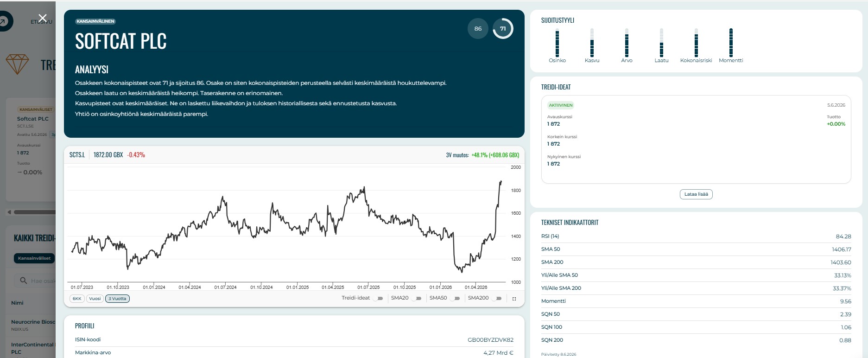
Task: Click the SMA 50 value 1406.17
Action: tap(842, 249)
